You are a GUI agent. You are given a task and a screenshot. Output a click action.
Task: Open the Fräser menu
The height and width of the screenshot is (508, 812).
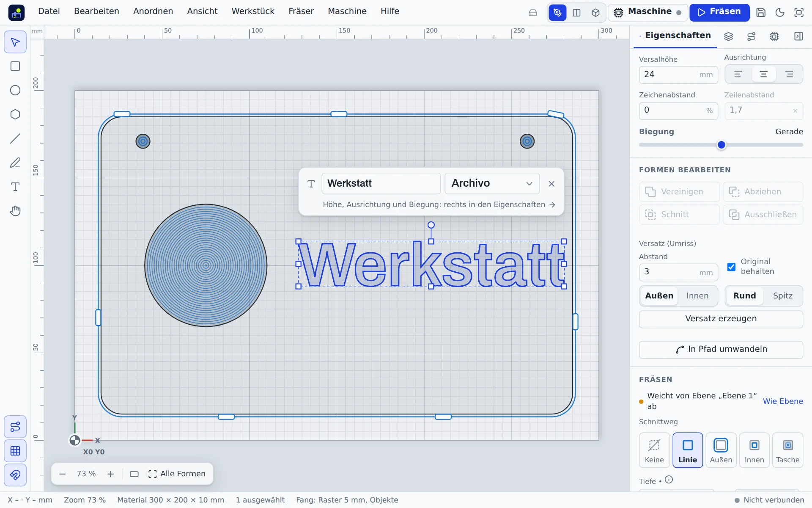point(301,11)
